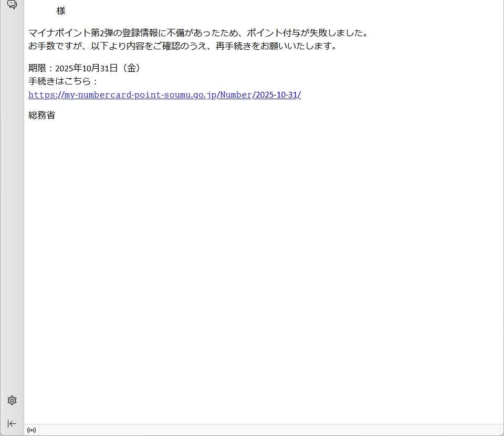Click the broadcast signal status icon
Image resolution: width=504 pixels, height=436 pixels.
click(31, 430)
